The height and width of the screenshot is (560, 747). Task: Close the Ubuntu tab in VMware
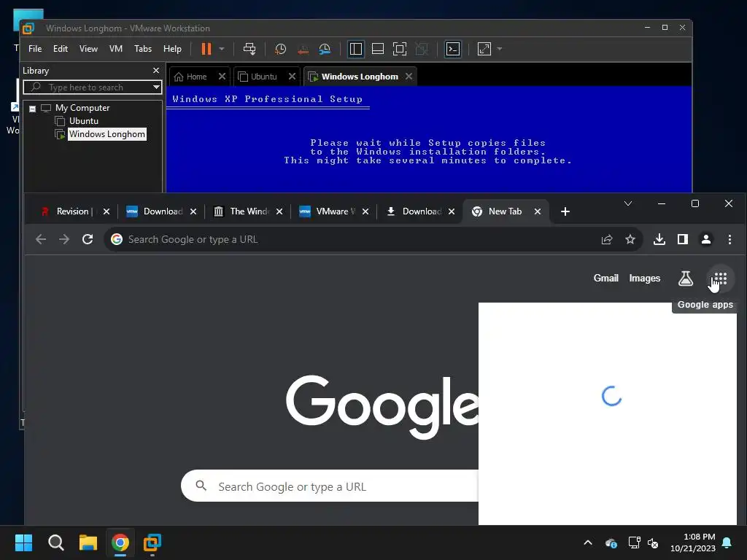[x=292, y=76]
